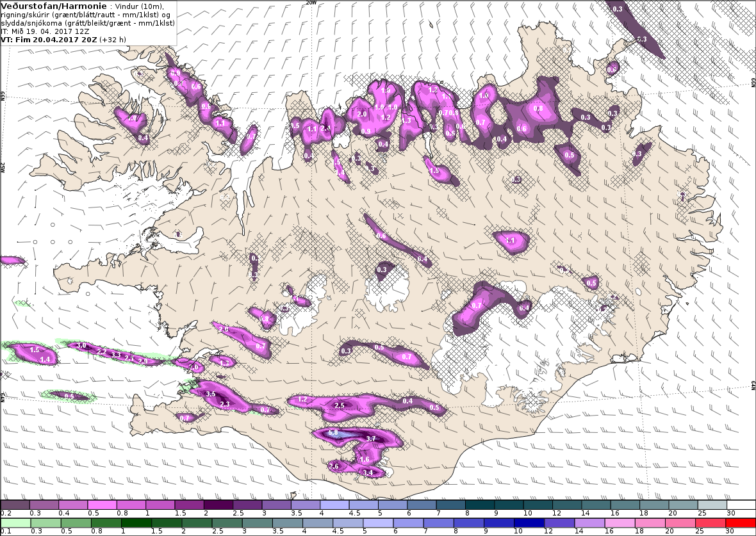Pick the light purple swatch above 0.4
Image resolution: width=756 pixels, height=536 pixels.
(x=73, y=505)
